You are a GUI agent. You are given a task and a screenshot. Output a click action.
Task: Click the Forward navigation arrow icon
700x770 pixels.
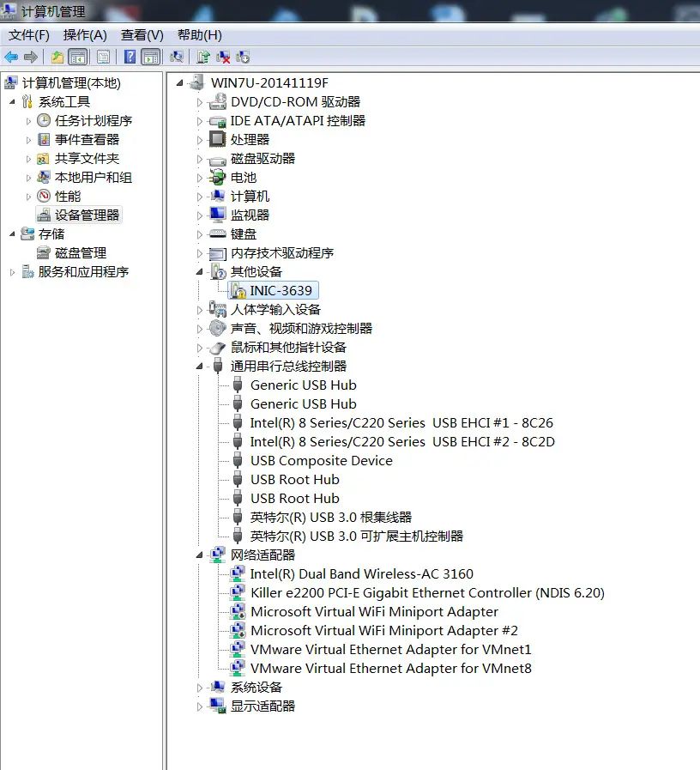29,57
